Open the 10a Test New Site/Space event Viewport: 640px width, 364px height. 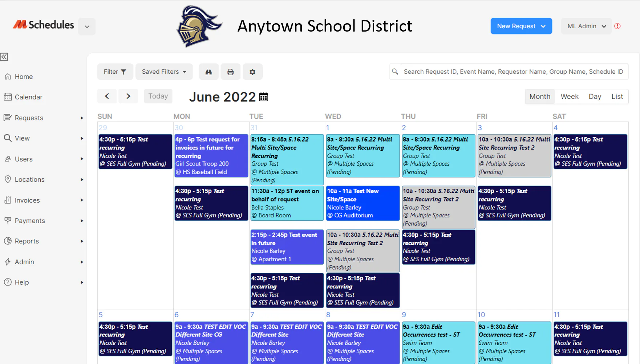pyautogui.click(x=363, y=203)
